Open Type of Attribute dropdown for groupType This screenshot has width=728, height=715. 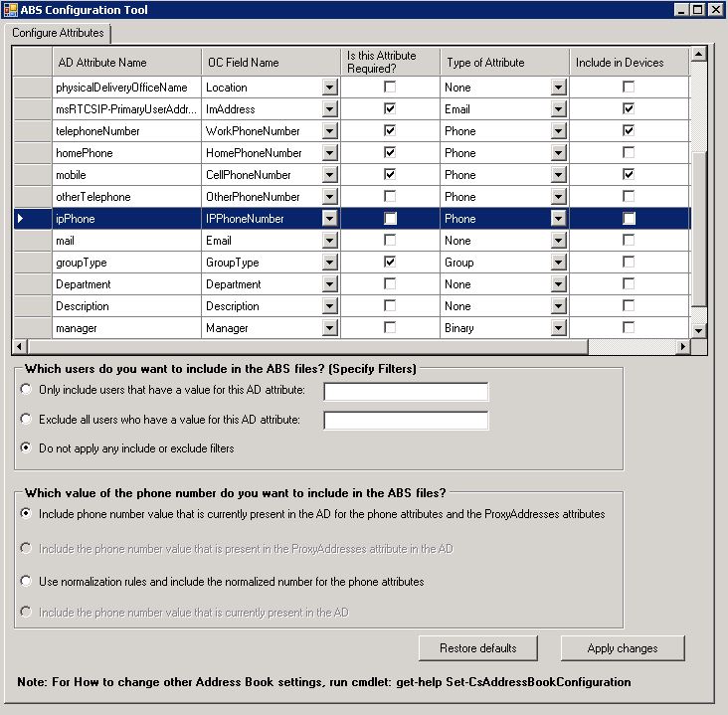click(x=558, y=263)
